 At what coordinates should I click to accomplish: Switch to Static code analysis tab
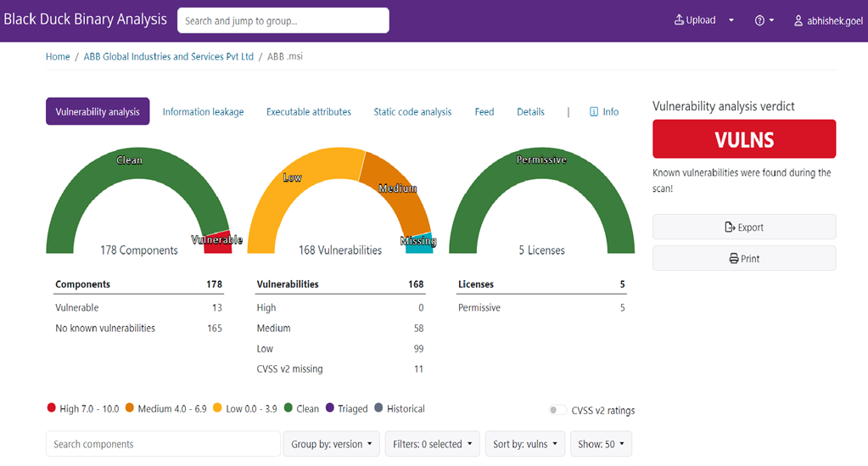pos(412,112)
